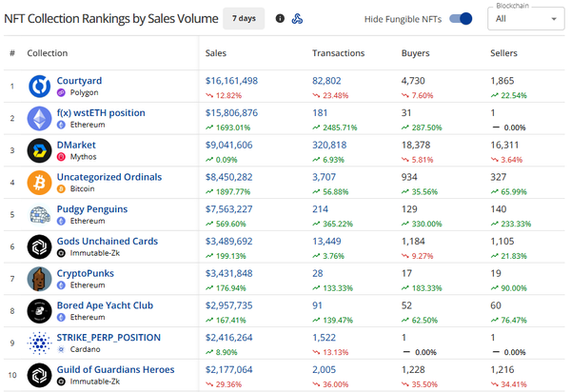Click Pudgy Penguins sales $7,563,227
The height and width of the screenshot is (392, 571).
228,209
